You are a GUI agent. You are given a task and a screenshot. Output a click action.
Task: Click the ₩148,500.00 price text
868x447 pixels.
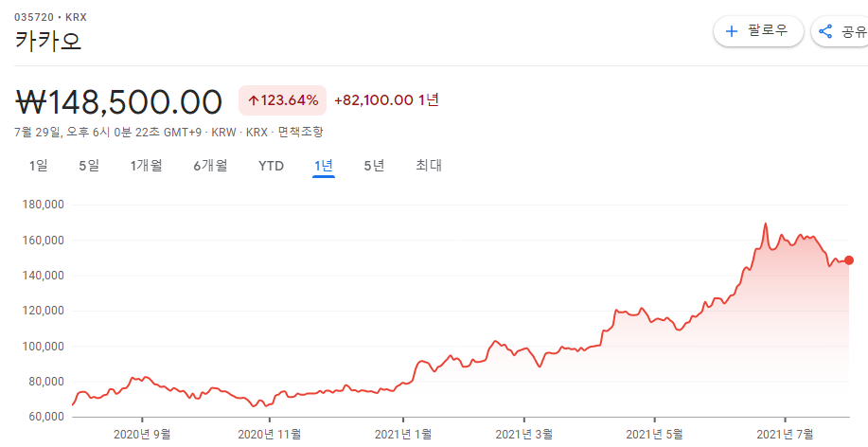pyautogui.click(x=118, y=102)
